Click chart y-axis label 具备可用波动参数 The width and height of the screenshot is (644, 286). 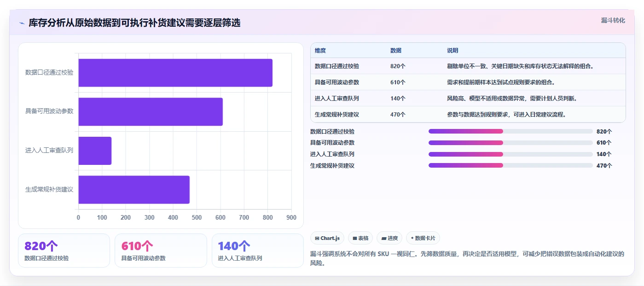tap(49, 111)
